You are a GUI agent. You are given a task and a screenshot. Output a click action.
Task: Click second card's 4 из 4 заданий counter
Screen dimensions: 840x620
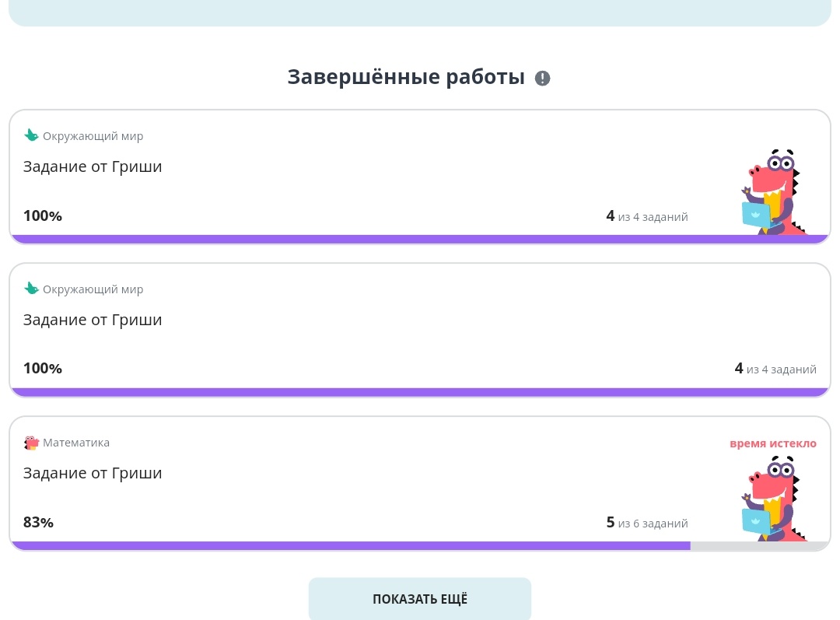click(775, 369)
